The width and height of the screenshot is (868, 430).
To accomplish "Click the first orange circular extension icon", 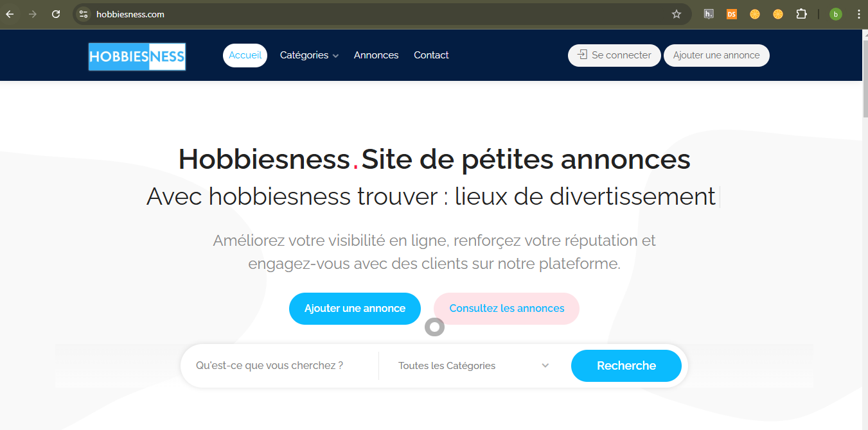I will (x=755, y=14).
